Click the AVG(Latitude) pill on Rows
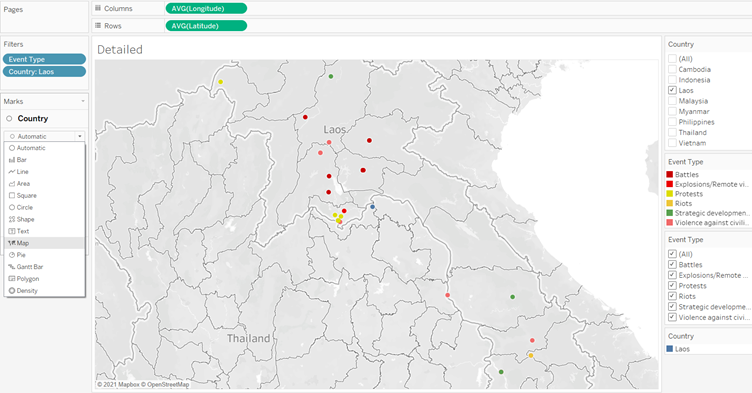 pyautogui.click(x=206, y=25)
